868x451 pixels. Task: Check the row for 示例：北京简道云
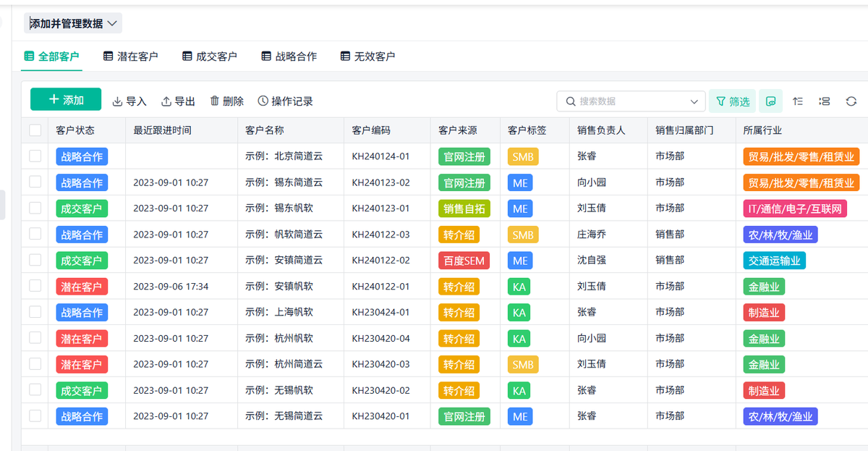[35, 156]
